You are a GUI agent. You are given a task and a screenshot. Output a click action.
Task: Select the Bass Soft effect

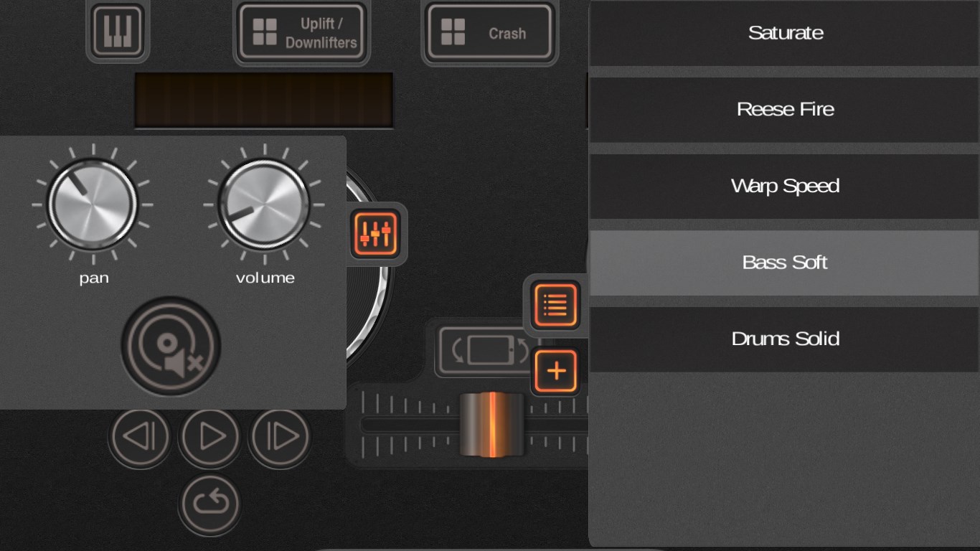tap(786, 263)
